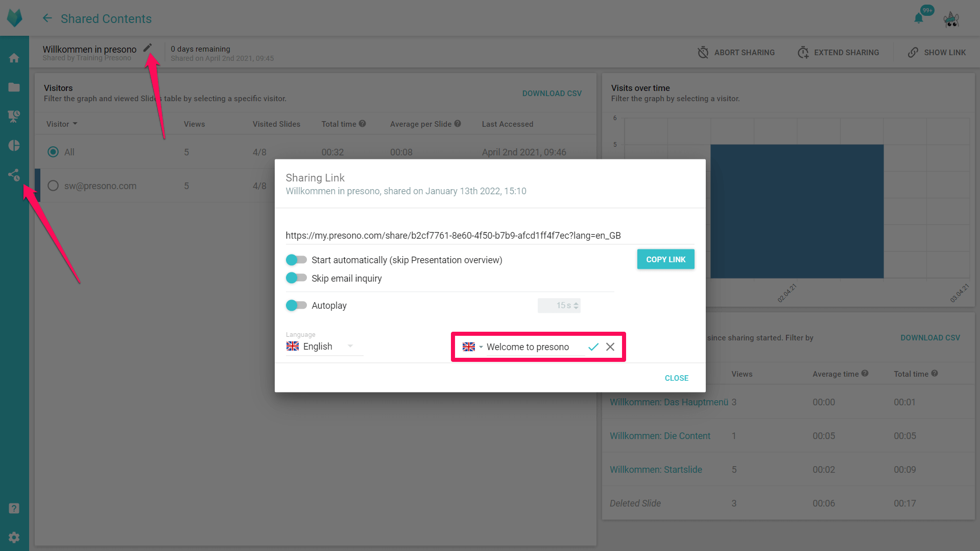Open the Total time help icon in Visitors
The height and width of the screenshot is (551, 980).
362,124
